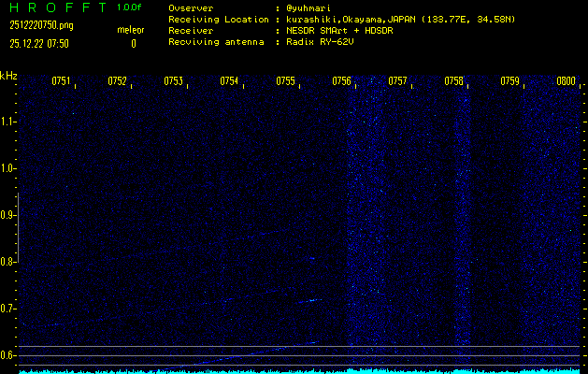Screen dimensions: 588x374
Task: Click the receiver value NESDR SMArt + HDSDR
Action: tap(339, 31)
